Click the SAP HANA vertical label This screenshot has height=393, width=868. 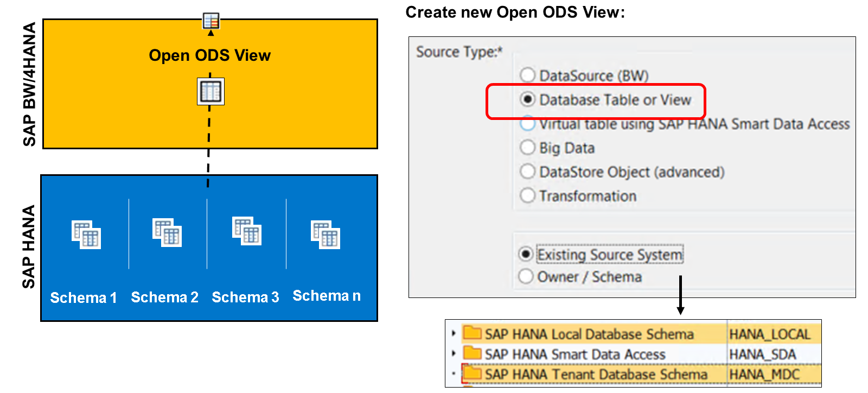click(28, 246)
